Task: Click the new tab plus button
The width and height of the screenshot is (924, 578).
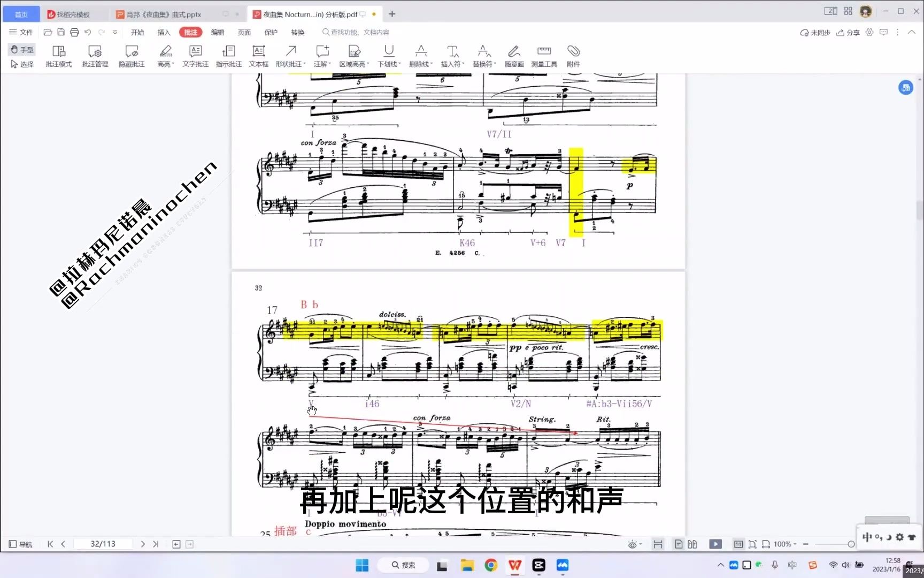Action: tap(392, 14)
